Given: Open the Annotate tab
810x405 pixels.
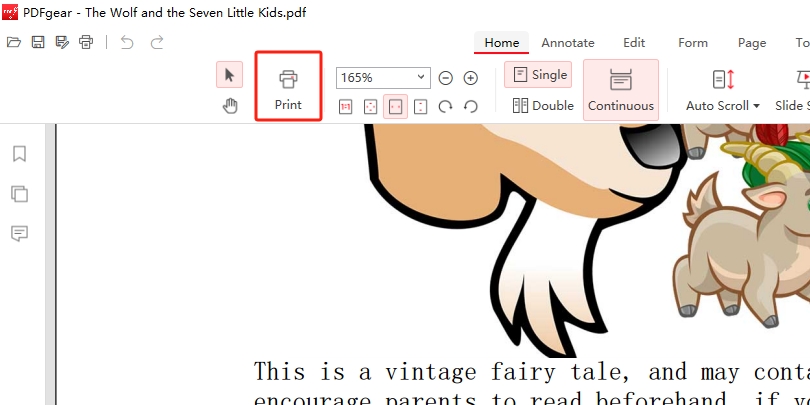Looking at the screenshot, I should tap(568, 43).
